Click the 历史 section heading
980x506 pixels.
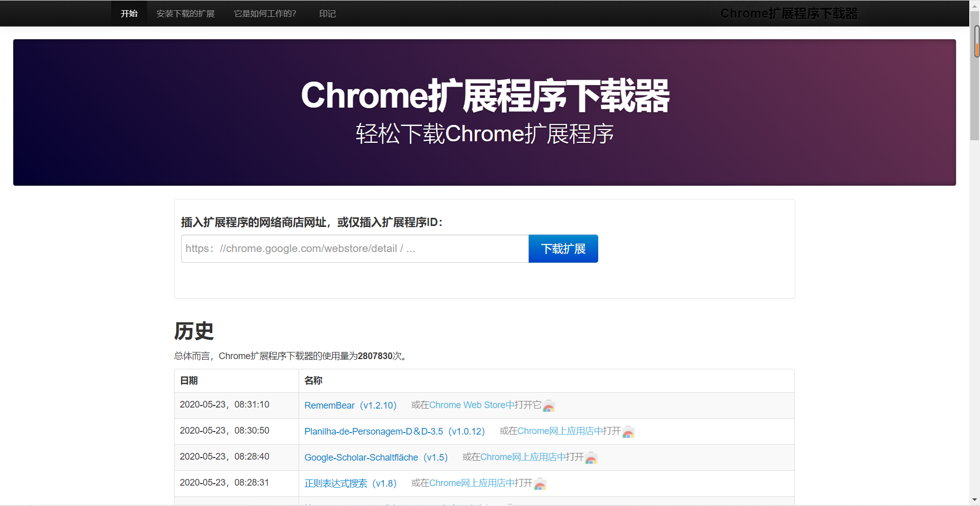click(194, 331)
